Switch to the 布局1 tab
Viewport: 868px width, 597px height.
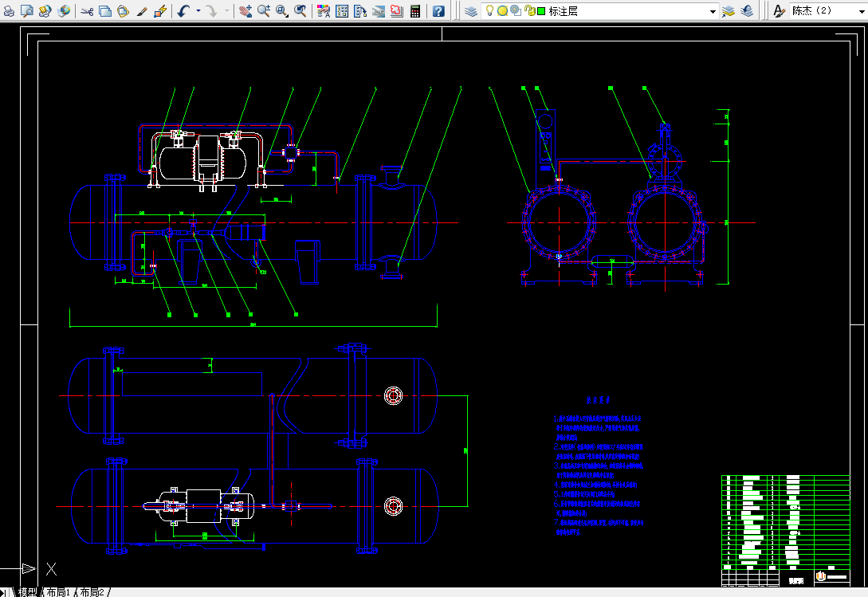pyautogui.click(x=58, y=592)
